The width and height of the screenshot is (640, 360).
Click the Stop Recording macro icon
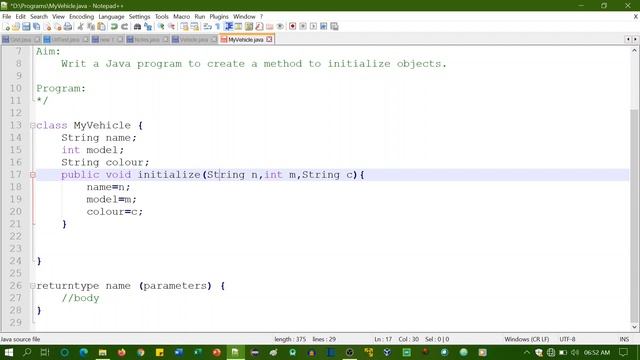coord(303,27)
